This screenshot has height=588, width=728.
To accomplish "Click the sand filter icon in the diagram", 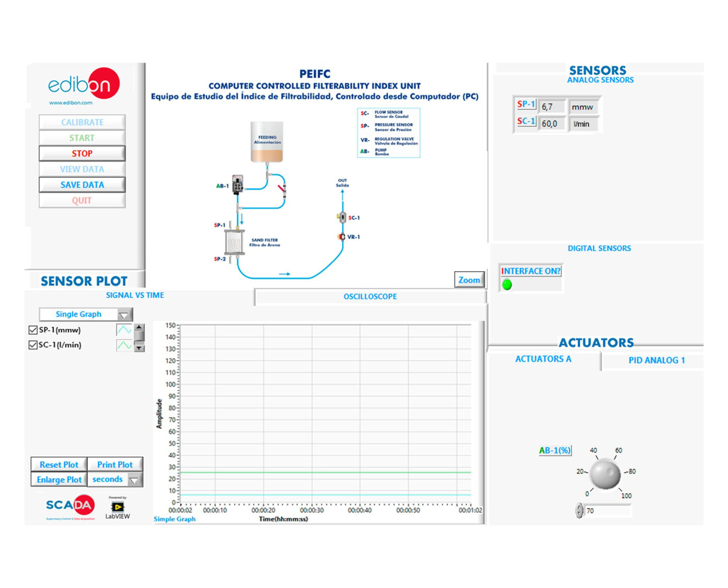I will [x=234, y=242].
